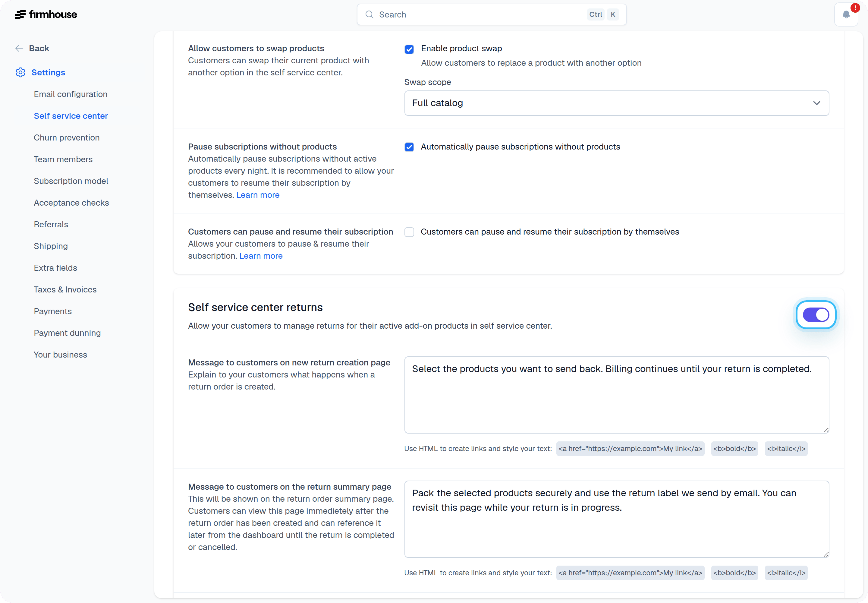Uncheck Automatically pause subscriptions without products
The image size is (868, 603).
click(409, 147)
